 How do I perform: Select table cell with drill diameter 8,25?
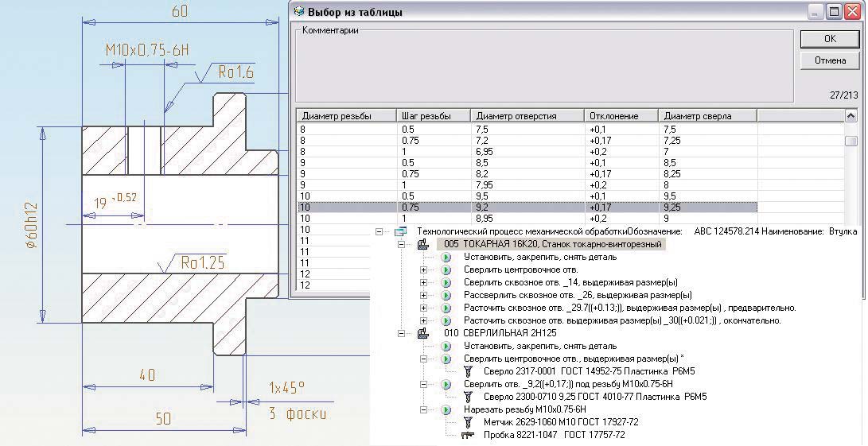point(707,174)
